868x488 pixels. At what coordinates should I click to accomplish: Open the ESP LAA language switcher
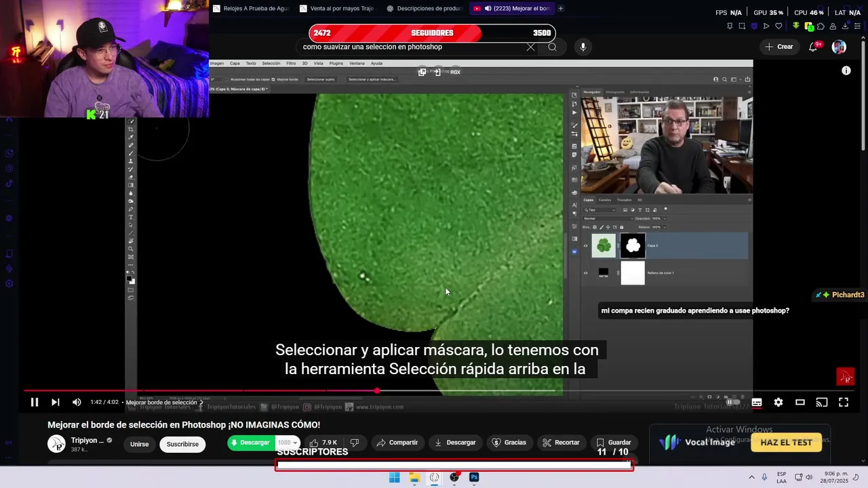tap(781, 477)
